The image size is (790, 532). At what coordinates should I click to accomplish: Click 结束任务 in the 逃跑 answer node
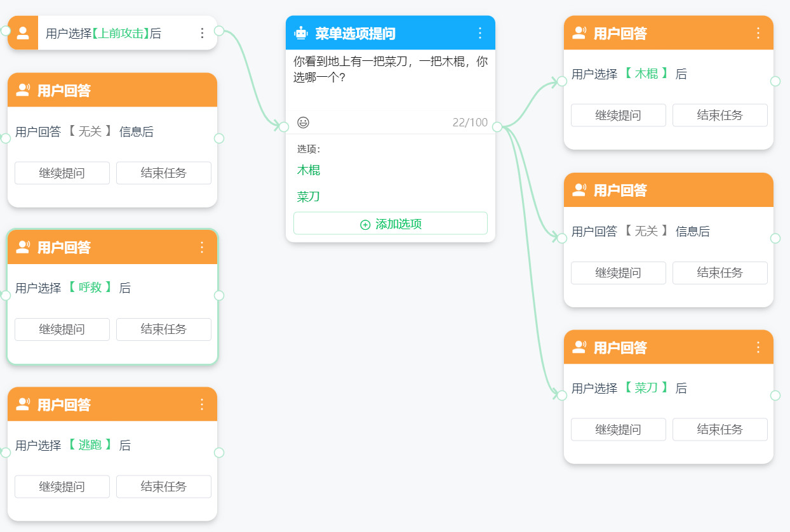click(164, 487)
